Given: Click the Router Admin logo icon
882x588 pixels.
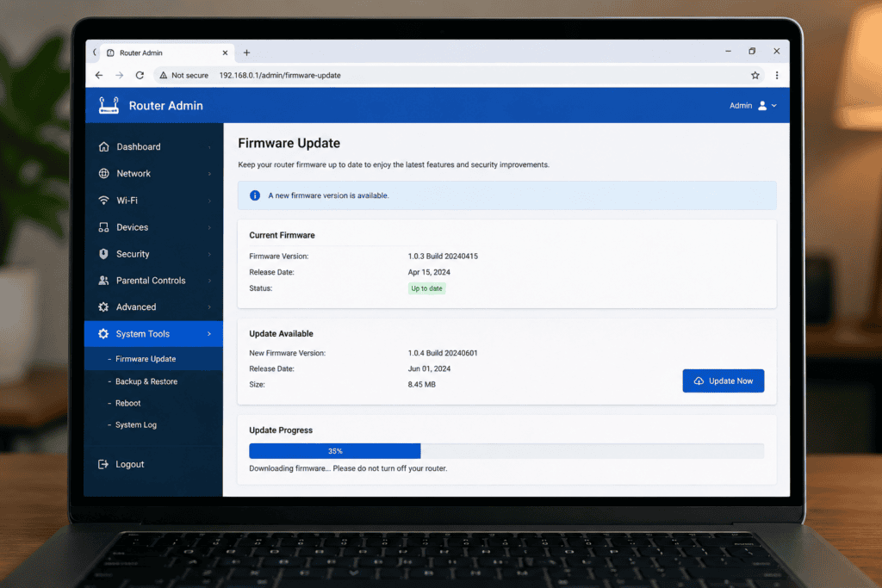Looking at the screenshot, I should click(x=109, y=105).
